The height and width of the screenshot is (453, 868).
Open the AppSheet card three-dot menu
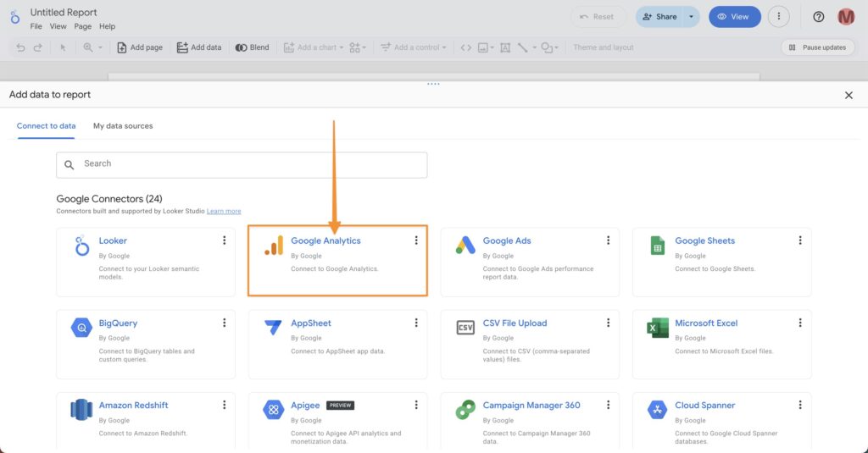[416, 323]
